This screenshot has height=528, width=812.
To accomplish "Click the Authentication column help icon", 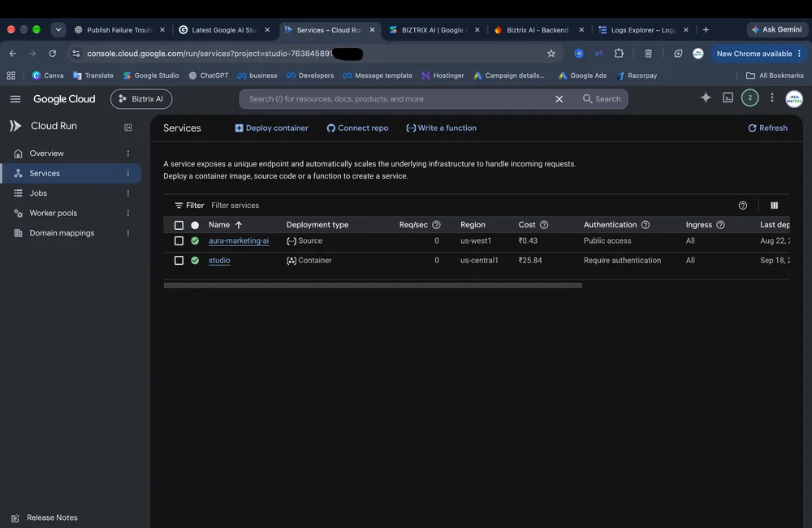I will click(x=646, y=225).
